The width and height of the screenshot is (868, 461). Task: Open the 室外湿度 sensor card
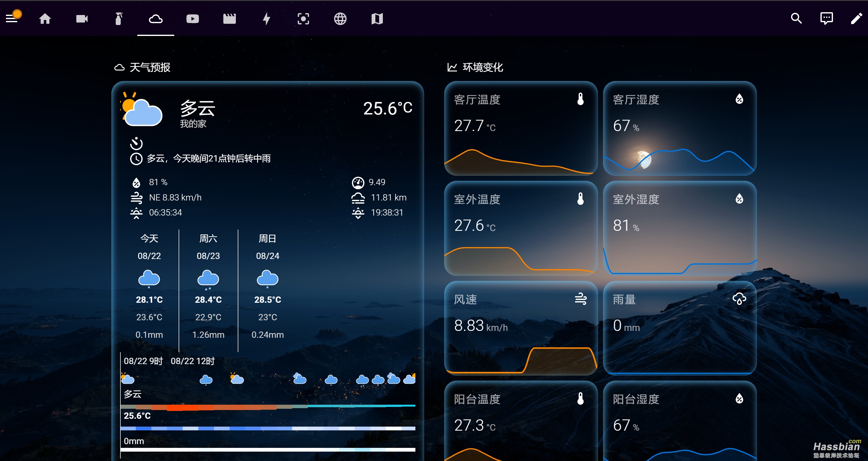[680, 228]
